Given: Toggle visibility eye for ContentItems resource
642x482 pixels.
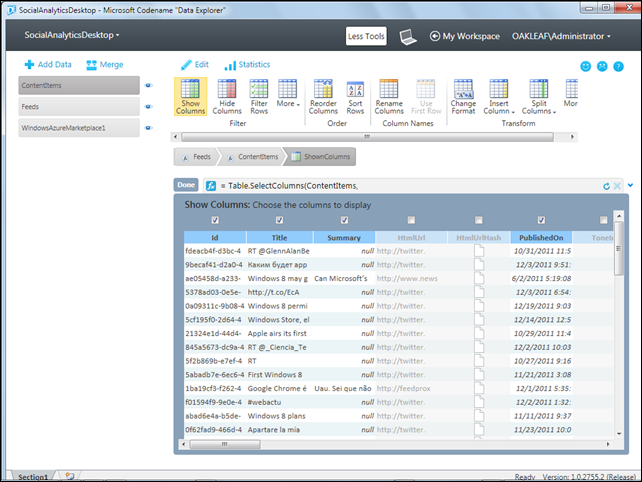Looking at the screenshot, I should pyautogui.click(x=148, y=86).
